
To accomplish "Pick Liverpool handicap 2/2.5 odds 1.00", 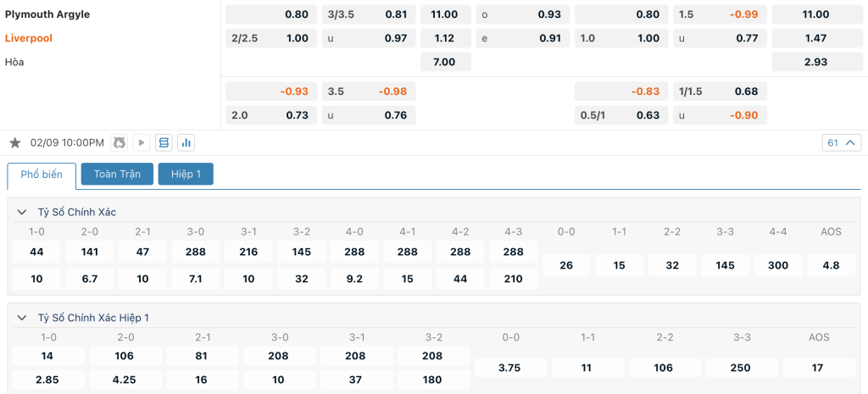I will click(271, 38).
